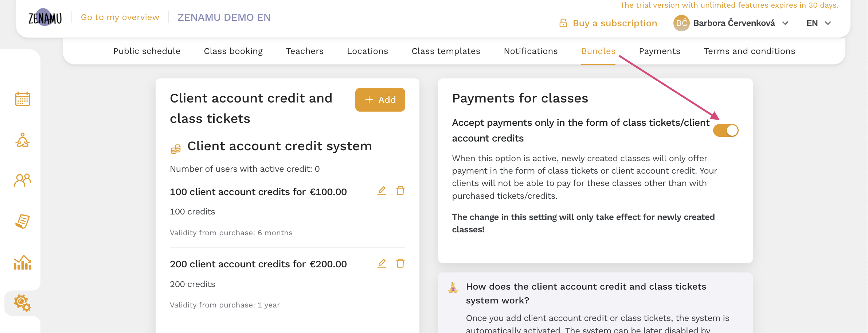This screenshot has width=868, height=333.
Task: Open the statistics bar chart icon
Action: 23,262
